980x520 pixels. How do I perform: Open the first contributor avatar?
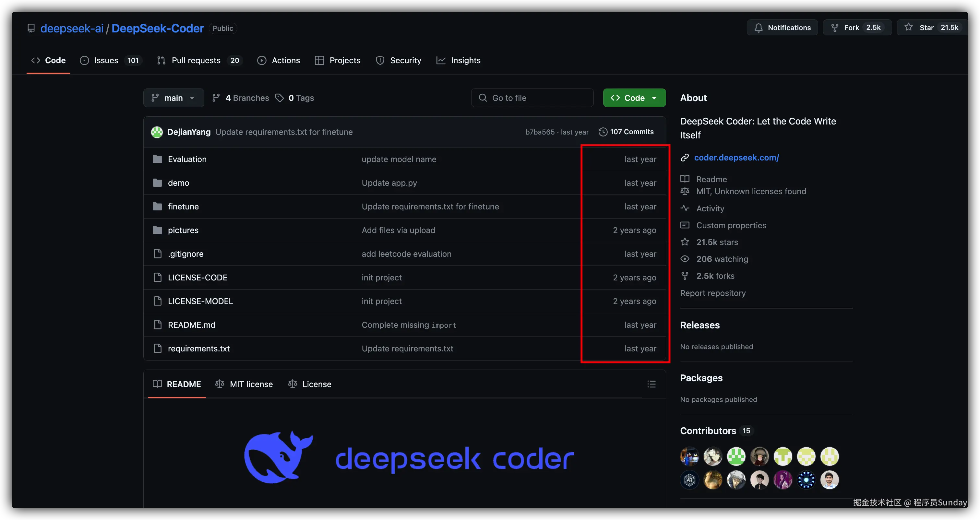pos(689,456)
